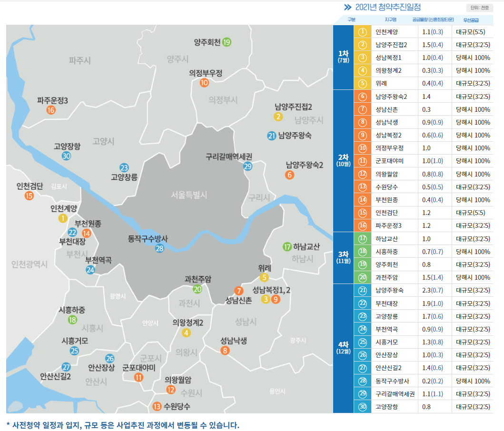Screen dimensions: 504x431
Task: Select circled number 21 in 남양주왕숙 table row
Action: [x=363, y=291]
